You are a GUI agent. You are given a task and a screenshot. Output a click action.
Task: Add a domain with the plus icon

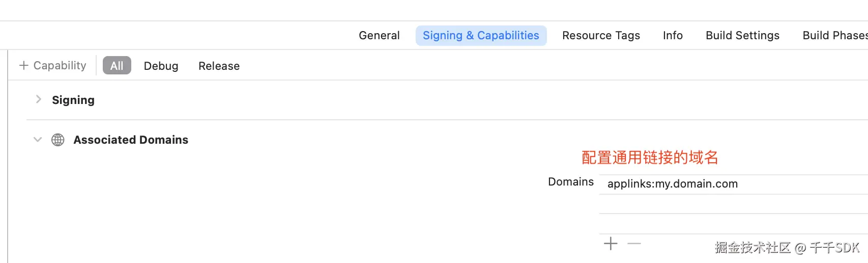tap(611, 244)
